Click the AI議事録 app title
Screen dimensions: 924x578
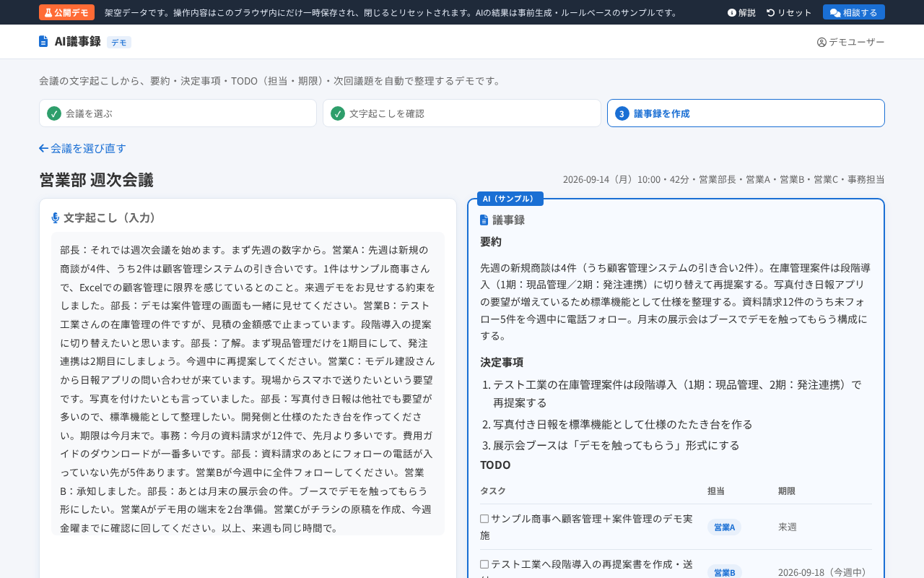pos(77,41)
